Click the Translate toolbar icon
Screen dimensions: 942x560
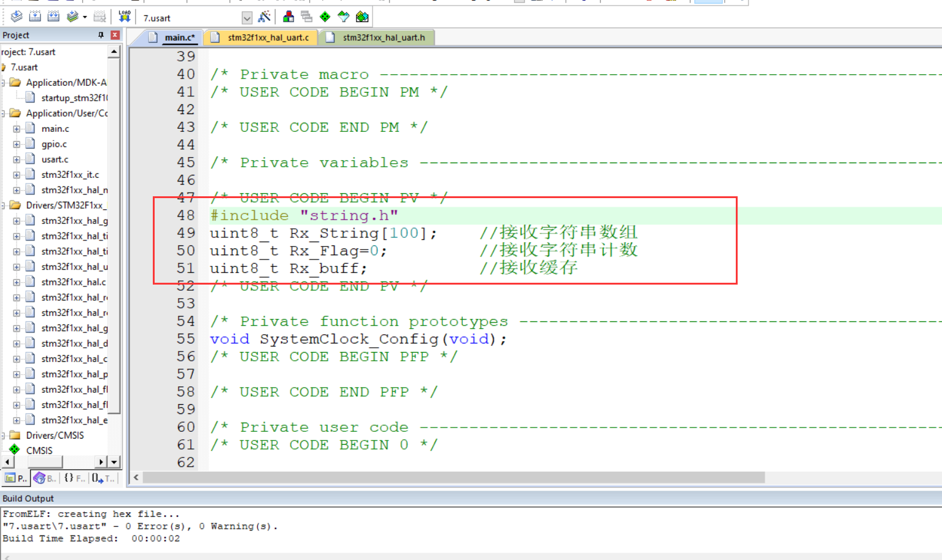coord(17,17)
